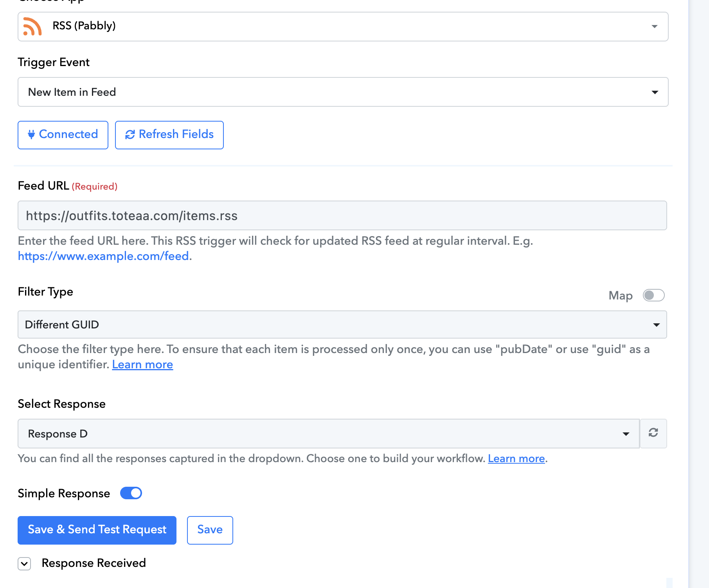Click the caret arrow in Filter Type field
Viewport: 709px width, 588px height.
click(x=656, y=325)
